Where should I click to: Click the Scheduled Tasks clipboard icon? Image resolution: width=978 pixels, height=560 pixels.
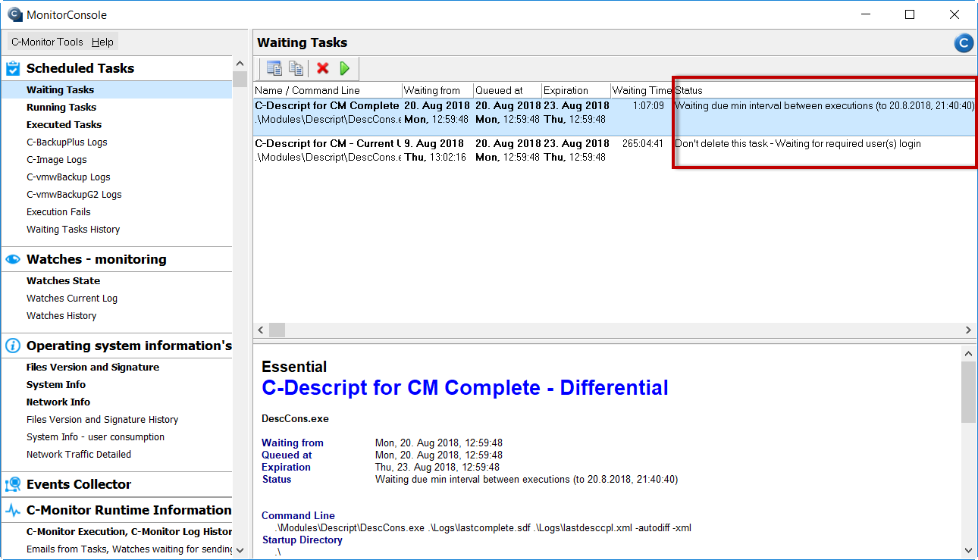tap(13, 68)
